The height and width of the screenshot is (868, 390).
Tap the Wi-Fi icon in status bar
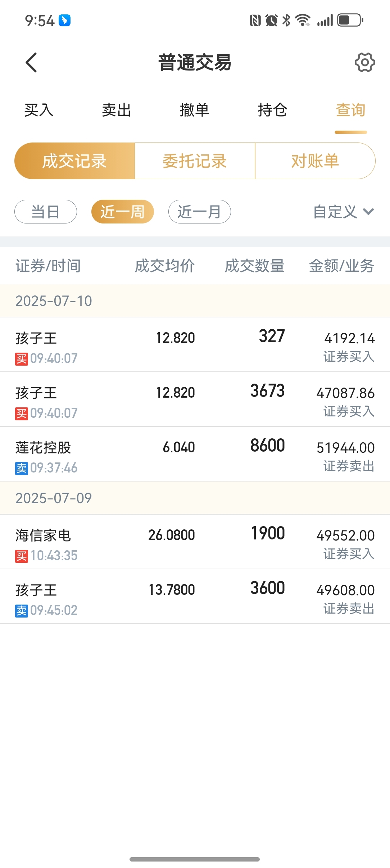(x=303, y=20)
